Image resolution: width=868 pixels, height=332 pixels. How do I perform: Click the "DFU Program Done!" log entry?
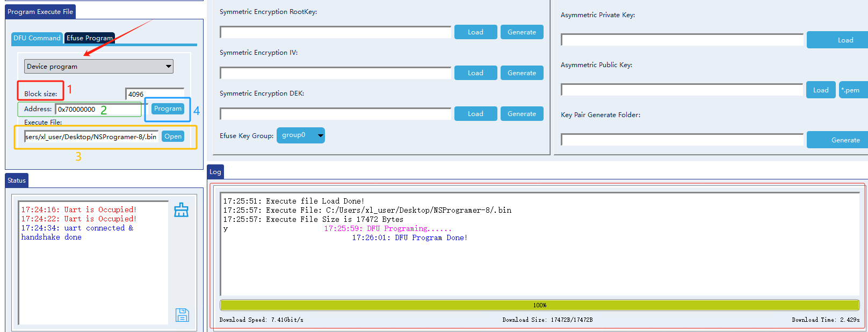(410, 238)
